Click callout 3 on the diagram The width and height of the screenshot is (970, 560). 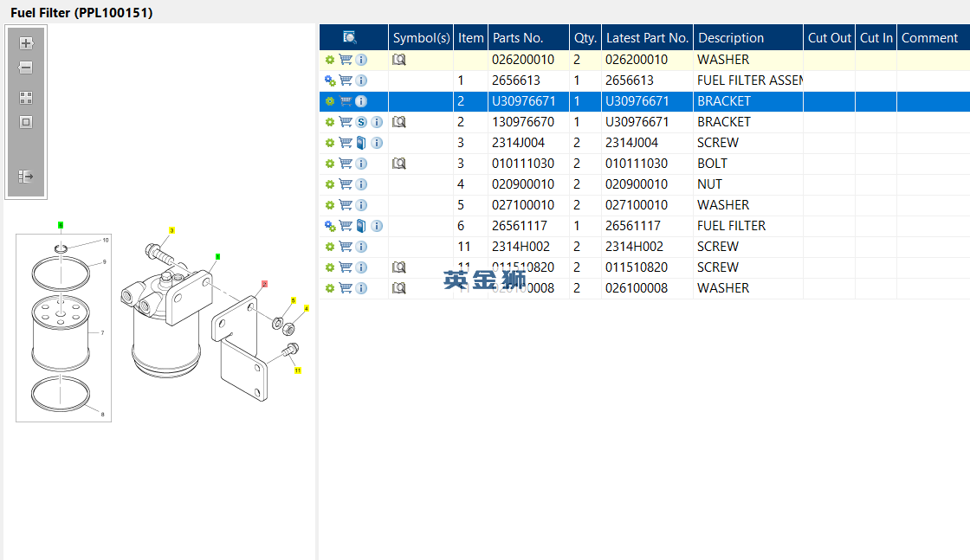tap(171, 230)
